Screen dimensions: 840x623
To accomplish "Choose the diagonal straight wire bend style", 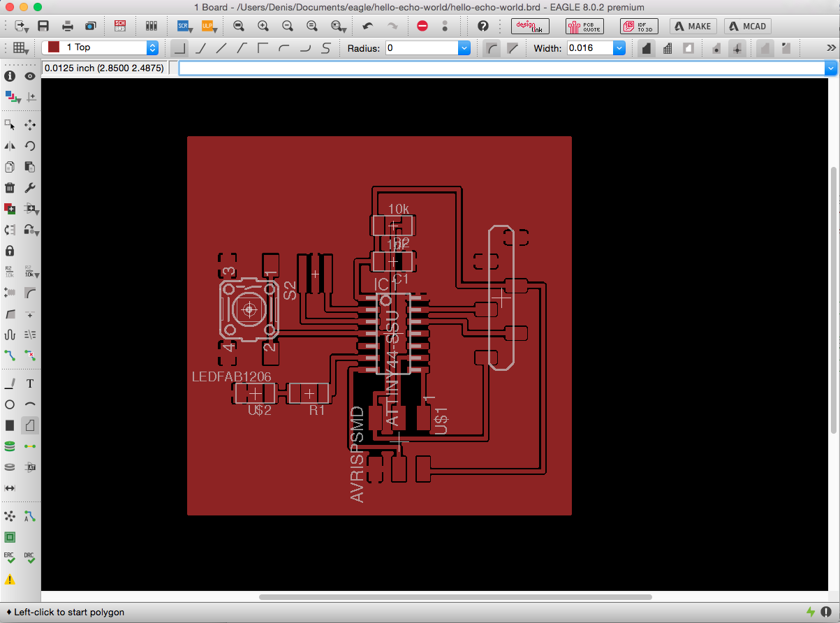I will [221, 48].
